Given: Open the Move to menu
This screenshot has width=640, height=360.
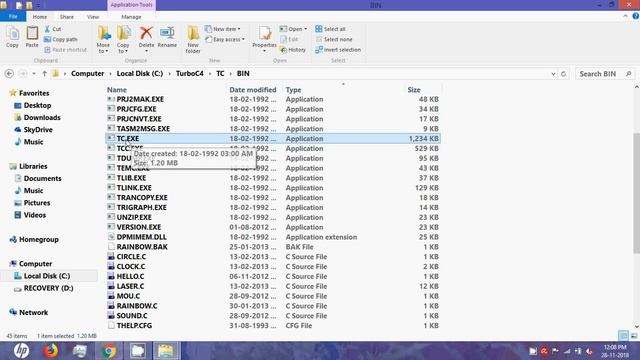Looking at the screenshot, I should pos(103,40).
